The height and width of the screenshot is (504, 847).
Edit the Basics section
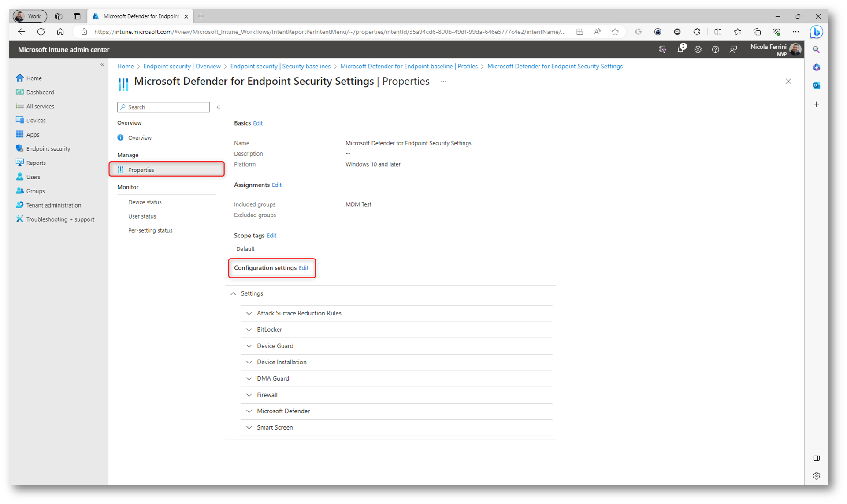(x=258, y=123)
